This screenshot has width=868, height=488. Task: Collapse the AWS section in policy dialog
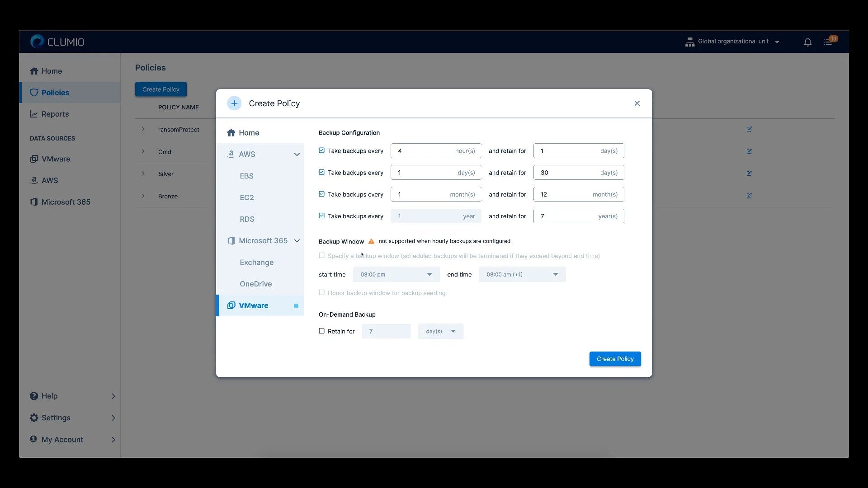tap(297, 155)
